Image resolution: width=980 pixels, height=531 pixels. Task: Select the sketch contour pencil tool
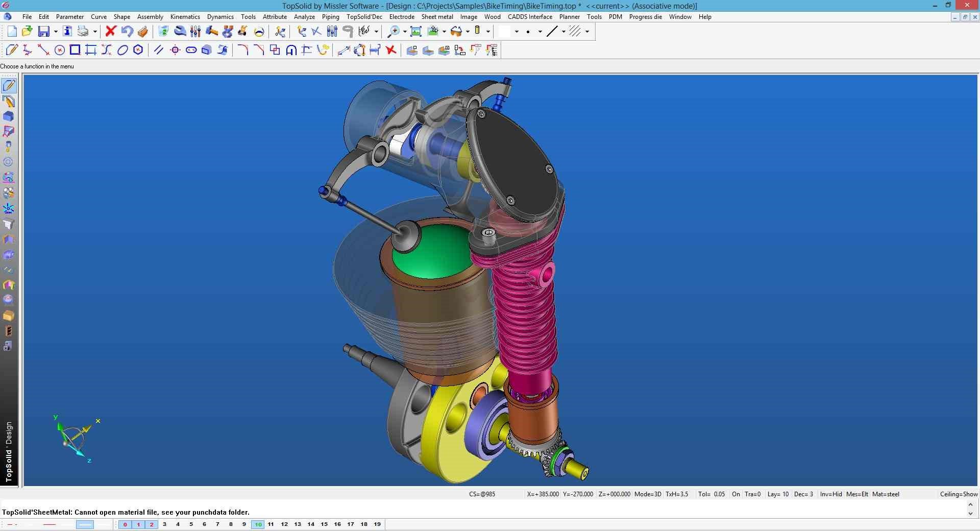[12, 50]
